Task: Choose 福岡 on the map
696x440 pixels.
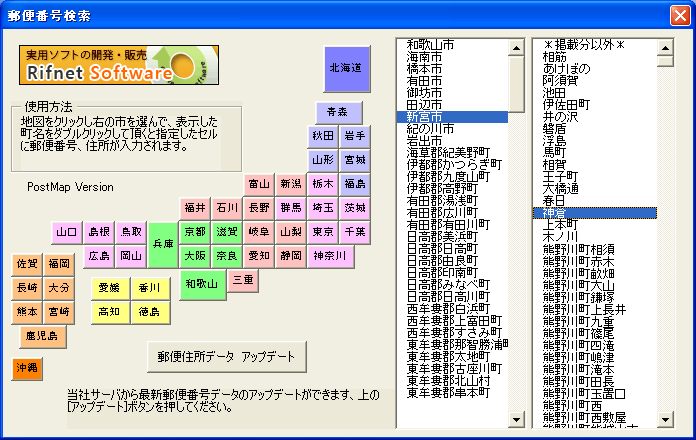Action: tap(59, 264)
